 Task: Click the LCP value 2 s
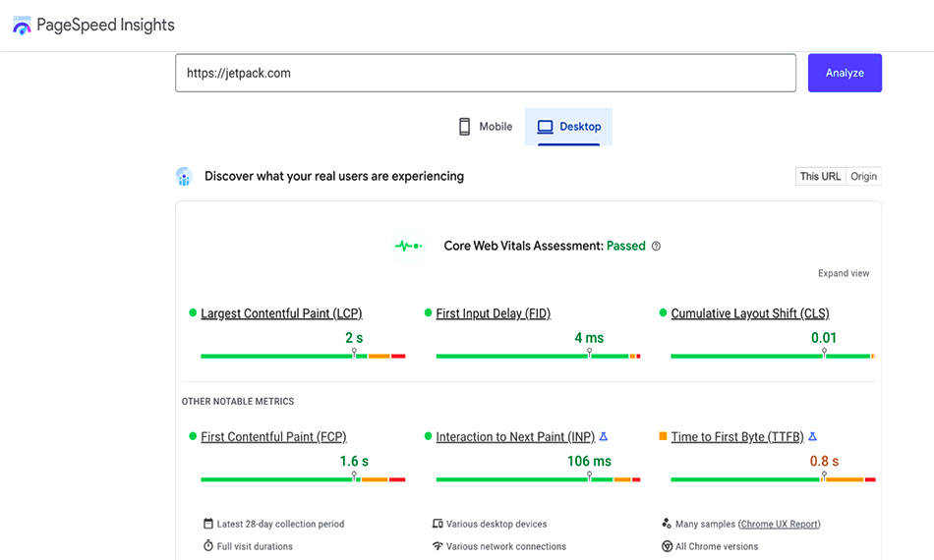coord(354,337)
